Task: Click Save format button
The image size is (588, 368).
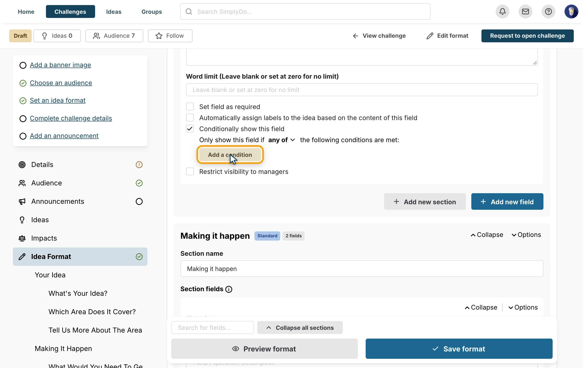Action: tap(459, 348)
